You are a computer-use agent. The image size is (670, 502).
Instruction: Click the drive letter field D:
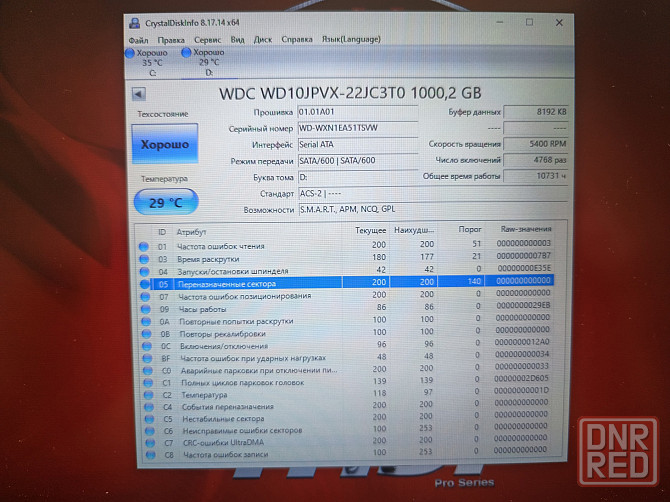[358, 177]
